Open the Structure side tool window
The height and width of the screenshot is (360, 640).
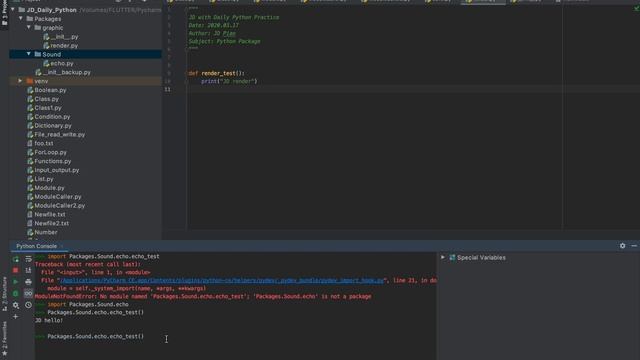pyautogui.click(x=4, y=294)
